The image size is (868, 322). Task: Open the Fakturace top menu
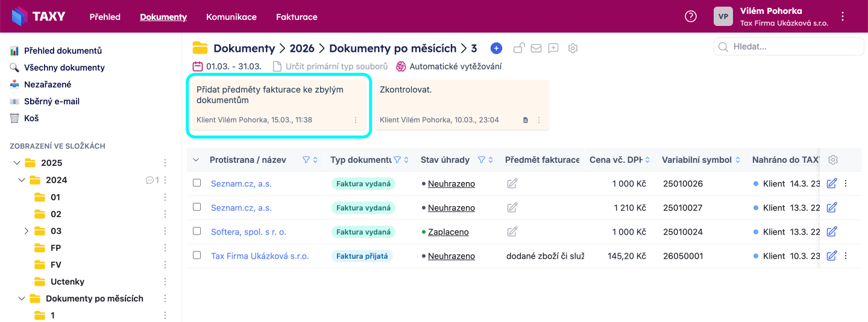(x=297, y=17)
